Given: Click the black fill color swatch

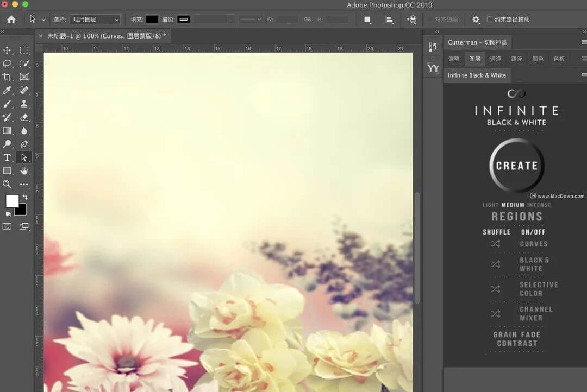Looking at the screenshot, I should (152, 20).
